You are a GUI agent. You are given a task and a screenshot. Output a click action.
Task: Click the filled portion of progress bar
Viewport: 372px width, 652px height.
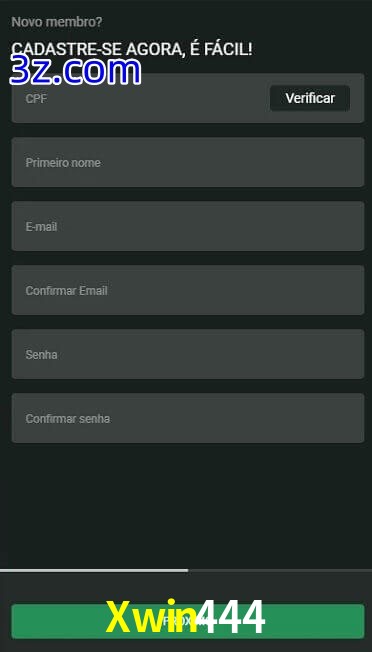94,570
